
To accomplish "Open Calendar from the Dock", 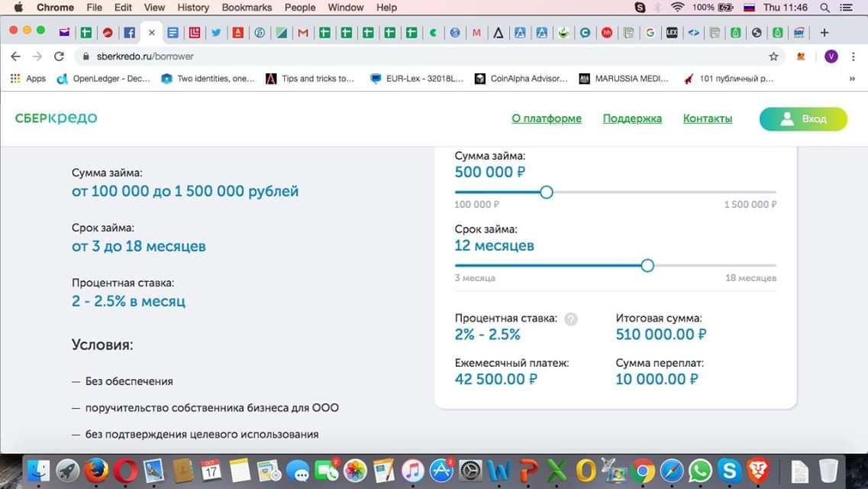I will [x=211, y=471].
